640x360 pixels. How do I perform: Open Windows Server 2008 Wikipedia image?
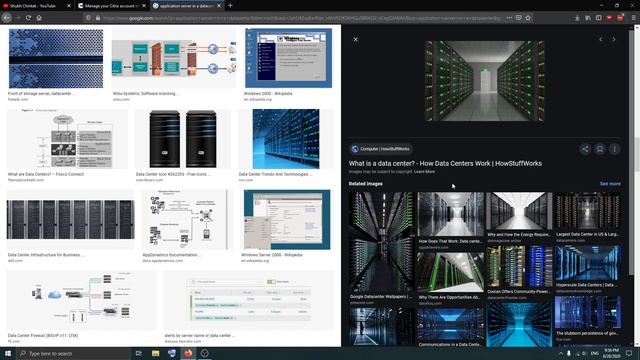[287, 220]
